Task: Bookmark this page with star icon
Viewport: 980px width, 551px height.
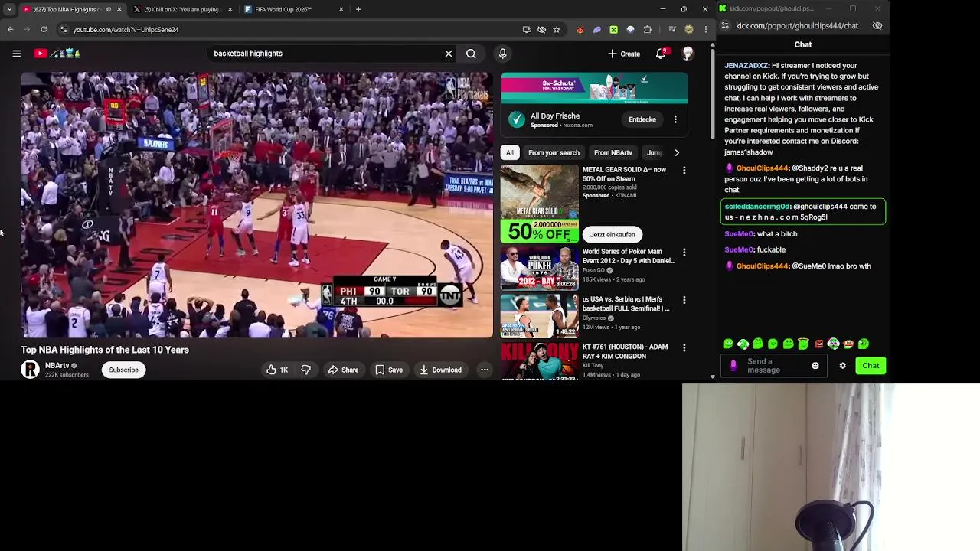Action: 557,30
